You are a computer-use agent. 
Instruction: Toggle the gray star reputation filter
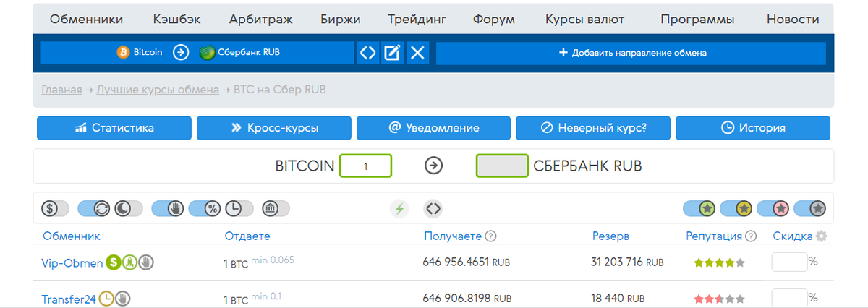pos(810,209)
